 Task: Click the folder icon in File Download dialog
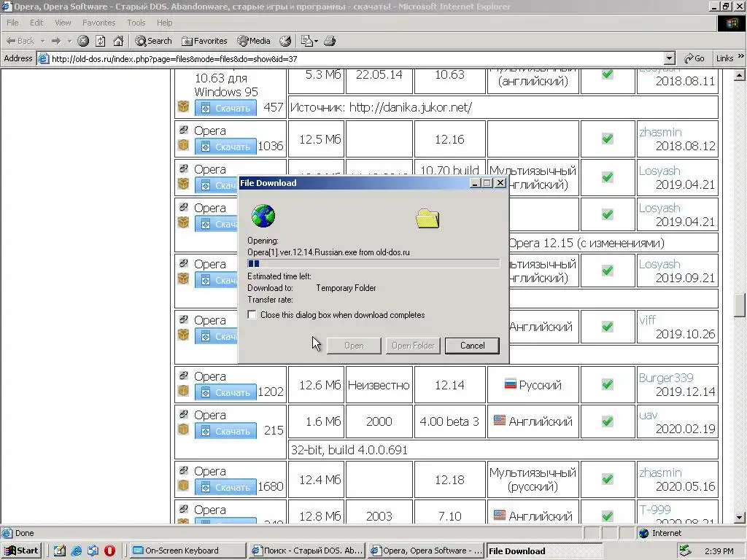(x=427, y=219)
